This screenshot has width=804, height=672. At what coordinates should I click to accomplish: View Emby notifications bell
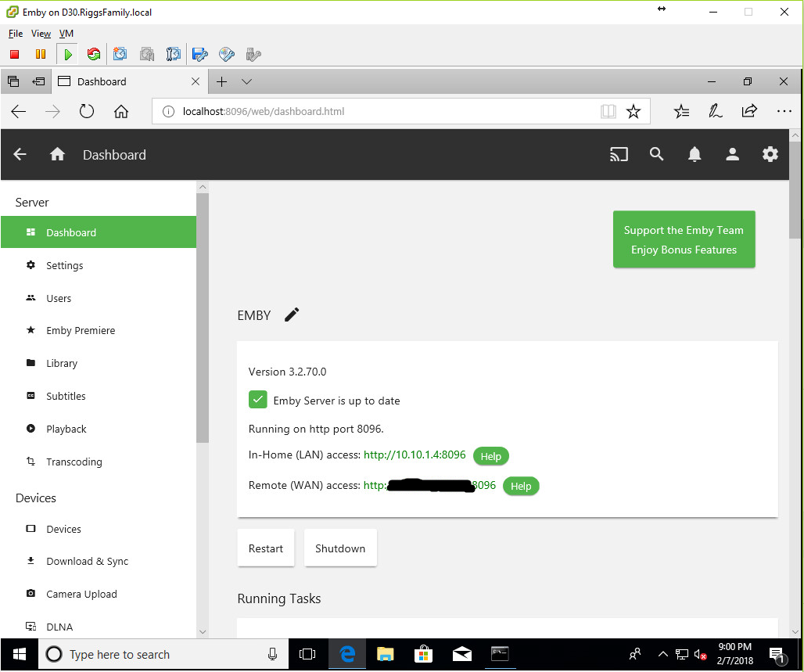coord(695,154)
